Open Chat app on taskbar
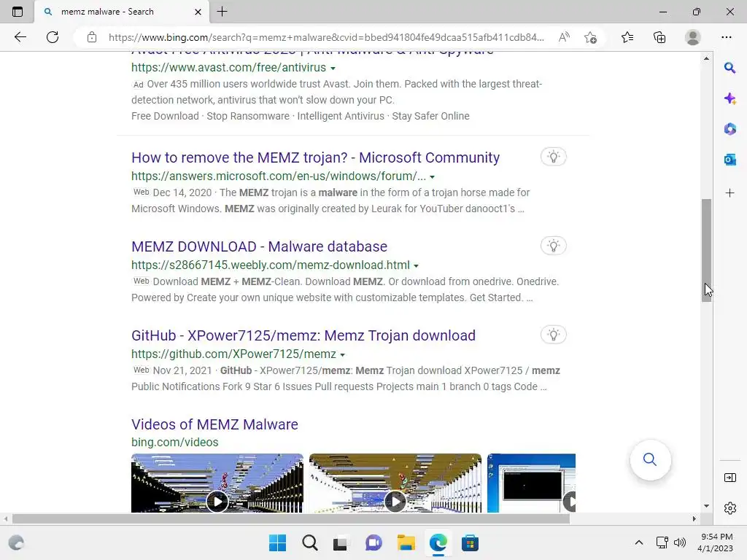Image resolution: width=747 pixels, height=560 pixels. (x=373, y=542)
